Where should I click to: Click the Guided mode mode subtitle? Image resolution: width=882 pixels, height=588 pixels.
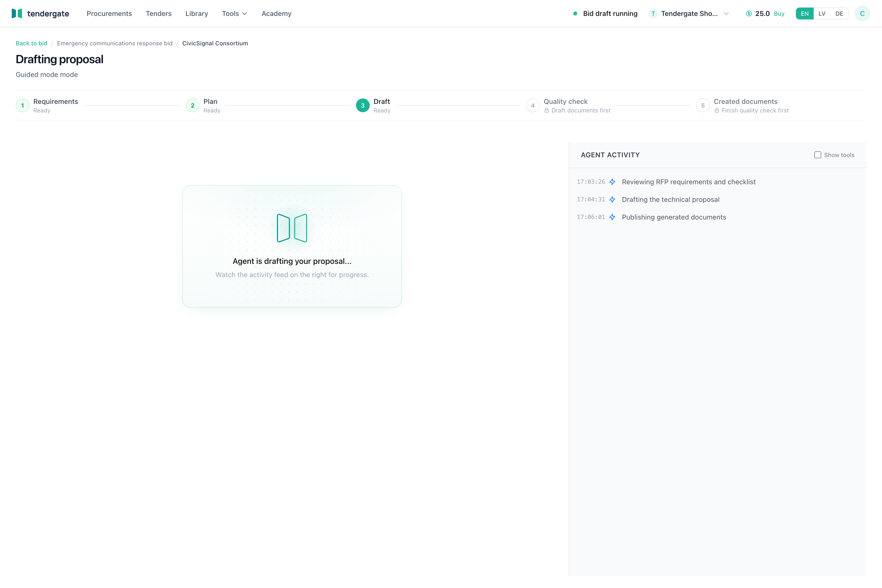pos(47,75)
